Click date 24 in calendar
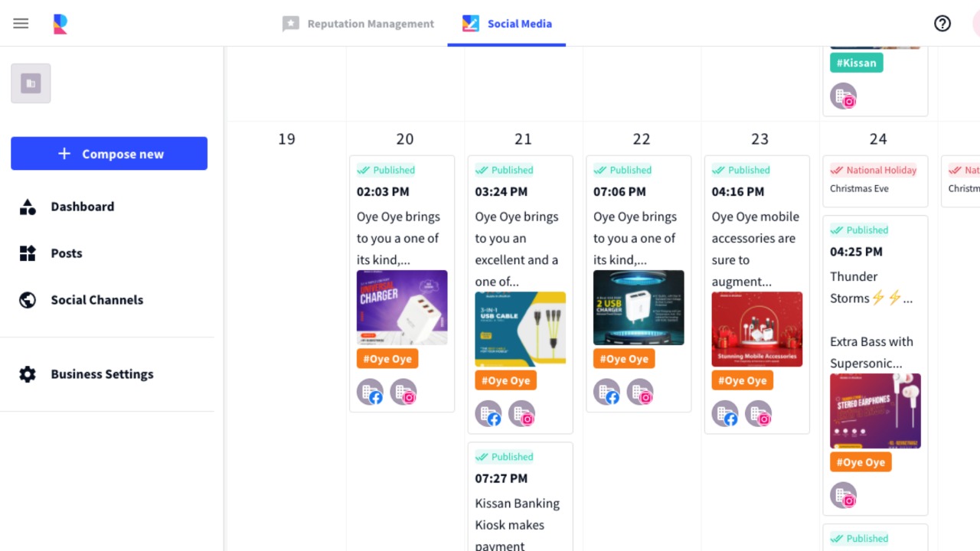The image size is (980, 551). pyautogui.click(x=878, y=139)
